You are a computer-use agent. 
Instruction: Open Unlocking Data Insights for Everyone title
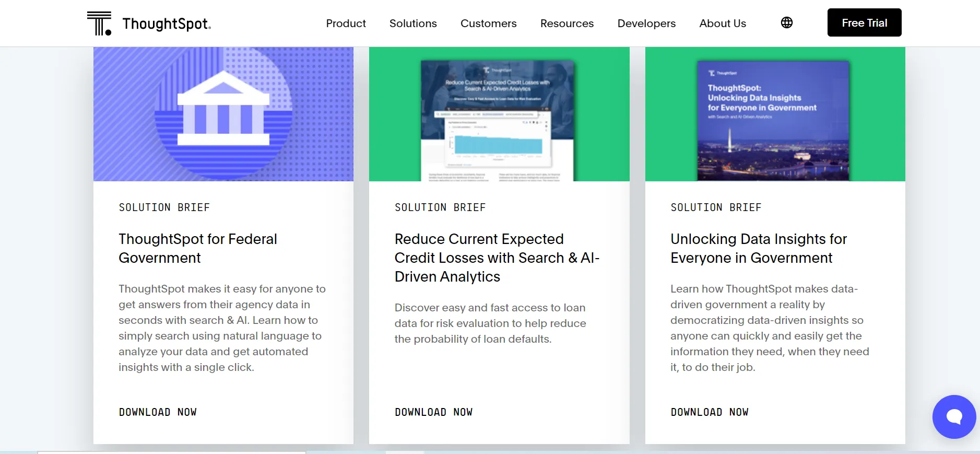[x=758, y=248]
